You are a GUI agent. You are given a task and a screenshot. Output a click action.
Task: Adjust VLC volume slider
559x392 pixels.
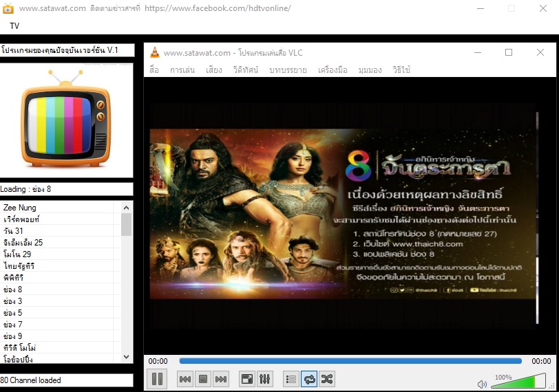[518, 381]
